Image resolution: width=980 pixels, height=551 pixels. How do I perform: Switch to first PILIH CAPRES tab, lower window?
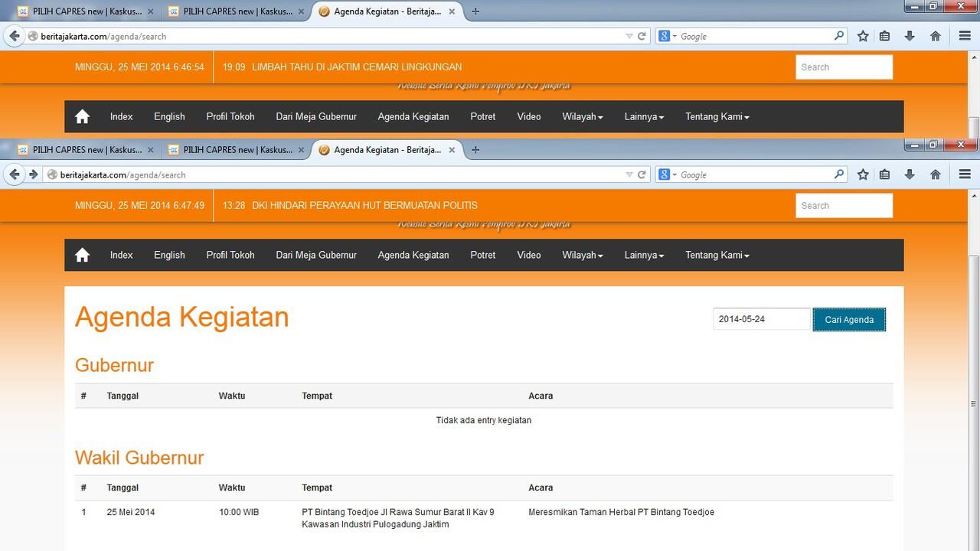(86, 150)
